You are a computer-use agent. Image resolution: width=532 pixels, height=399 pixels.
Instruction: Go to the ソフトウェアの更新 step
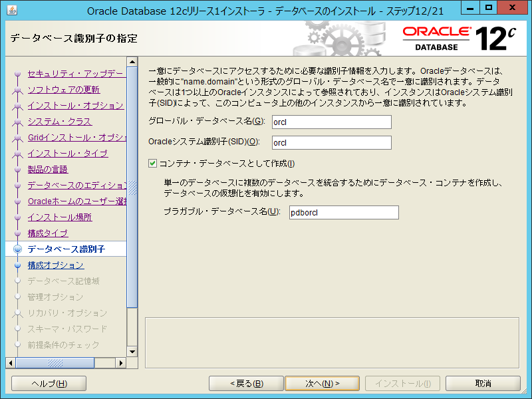click(64, 90)
